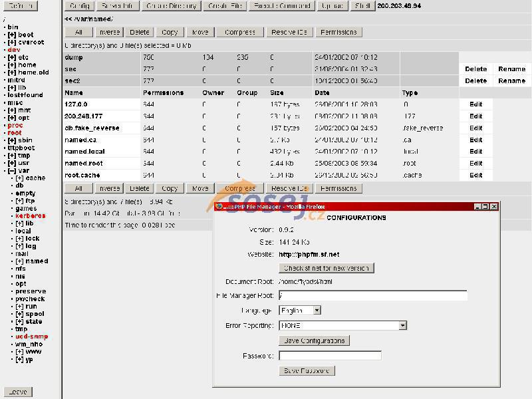Click the upper Delete button above file list

click(x=140, y=32)
